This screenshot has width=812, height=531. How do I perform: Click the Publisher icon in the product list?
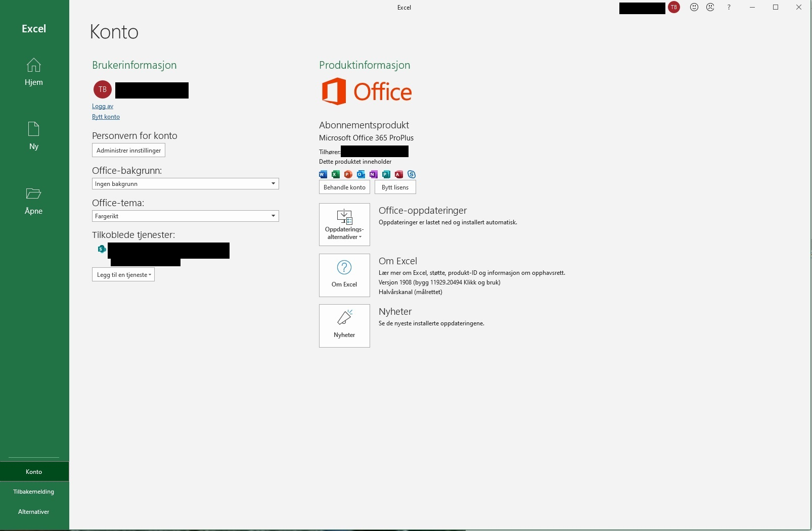click(386, 174)
